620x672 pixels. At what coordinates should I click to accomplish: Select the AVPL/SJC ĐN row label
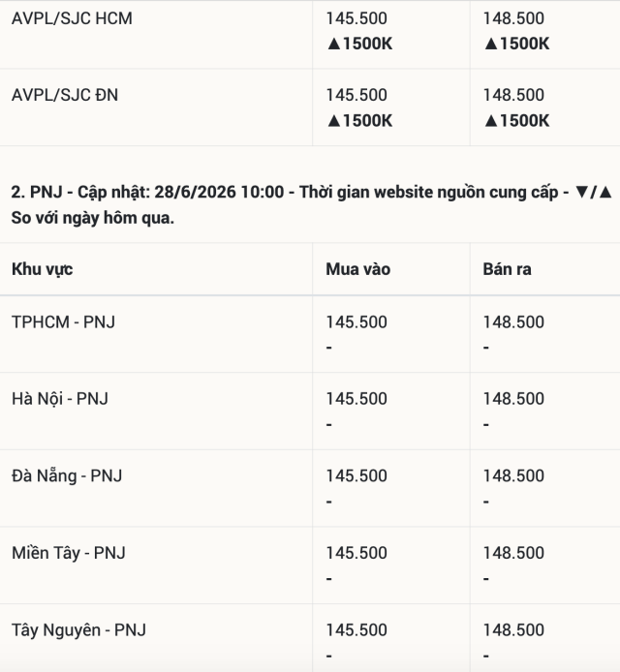click(65, 95)
